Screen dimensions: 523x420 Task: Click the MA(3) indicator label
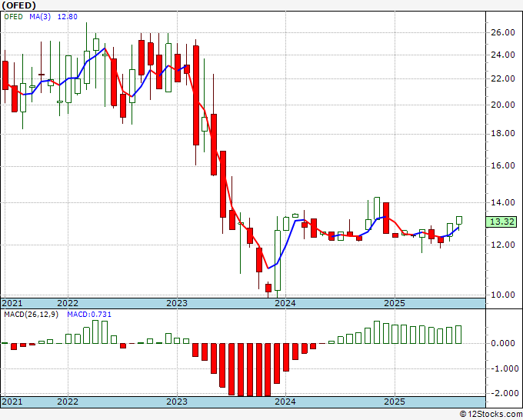click(x=40, y=17)
